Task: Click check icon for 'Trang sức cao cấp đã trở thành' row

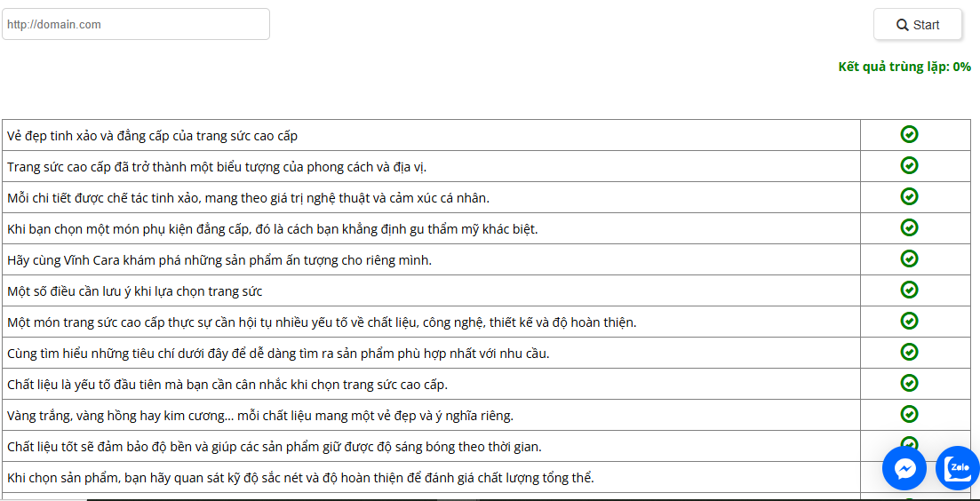Action: [x=910, y=165]
